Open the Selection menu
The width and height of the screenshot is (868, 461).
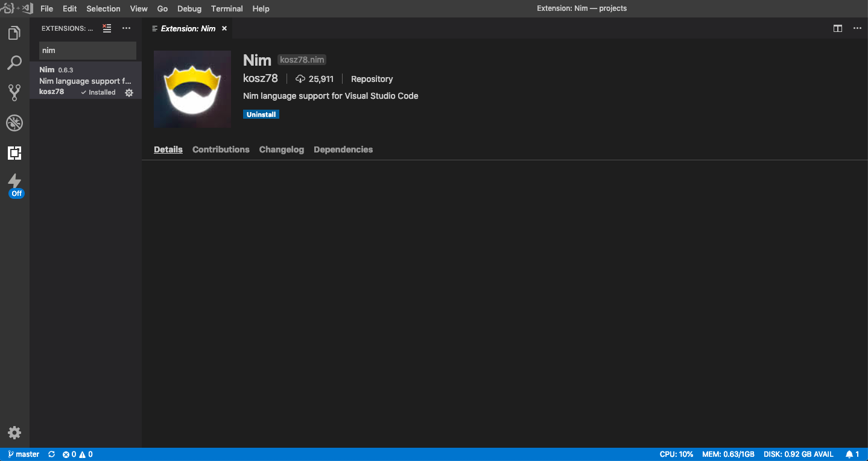point(103,8)
